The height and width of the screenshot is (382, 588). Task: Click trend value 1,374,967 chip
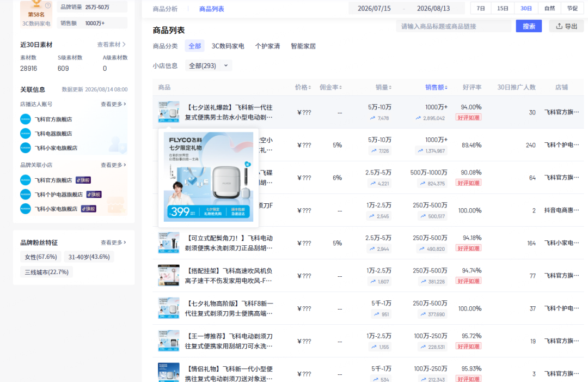[x=431, y=151]
